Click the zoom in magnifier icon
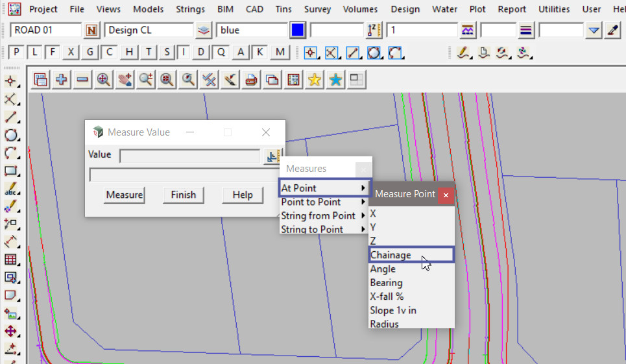The height and width of the screenshot is (364, 626). (x=146, y=80)
